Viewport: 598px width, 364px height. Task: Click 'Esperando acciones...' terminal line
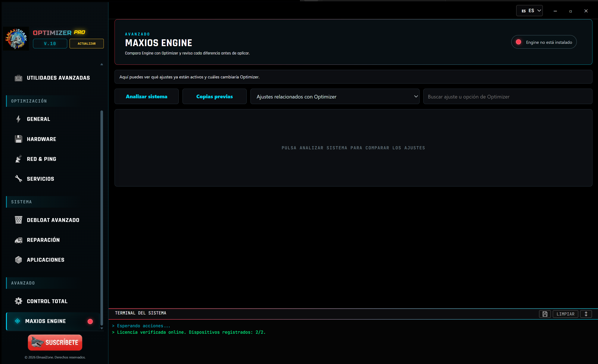pyautogui.click(x=141, y=326)
